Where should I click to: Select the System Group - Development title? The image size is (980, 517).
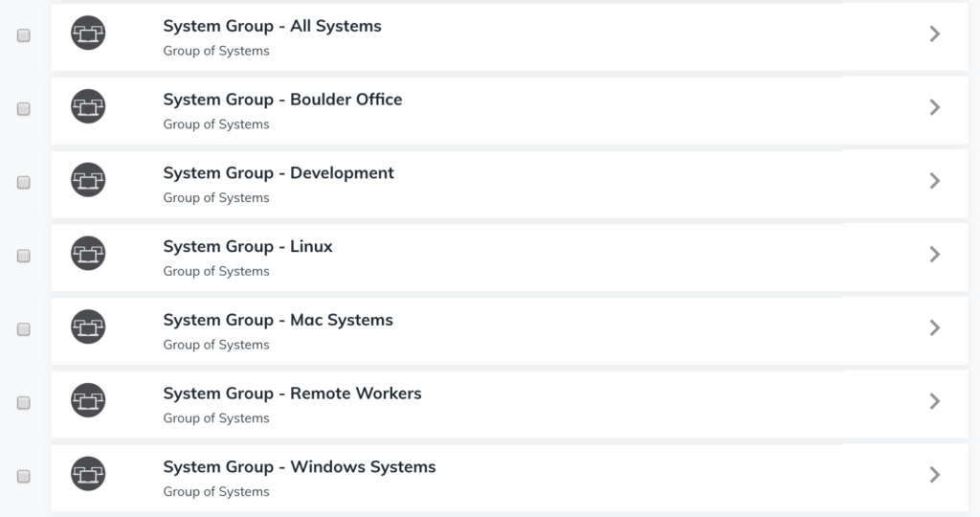pos(278,173)
